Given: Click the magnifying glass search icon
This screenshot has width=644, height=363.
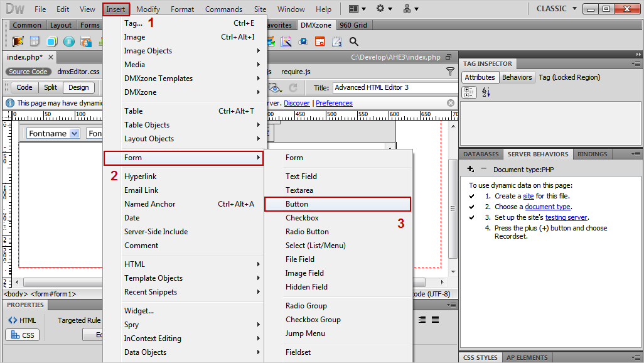Looking at the screenshot, I should [x=353, y=41].
